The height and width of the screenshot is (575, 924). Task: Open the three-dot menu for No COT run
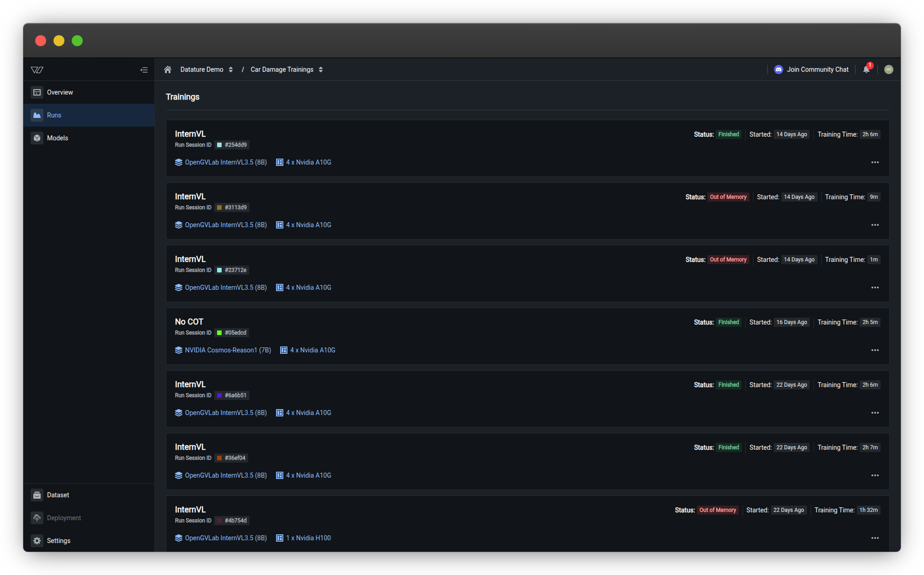point(875,350)
